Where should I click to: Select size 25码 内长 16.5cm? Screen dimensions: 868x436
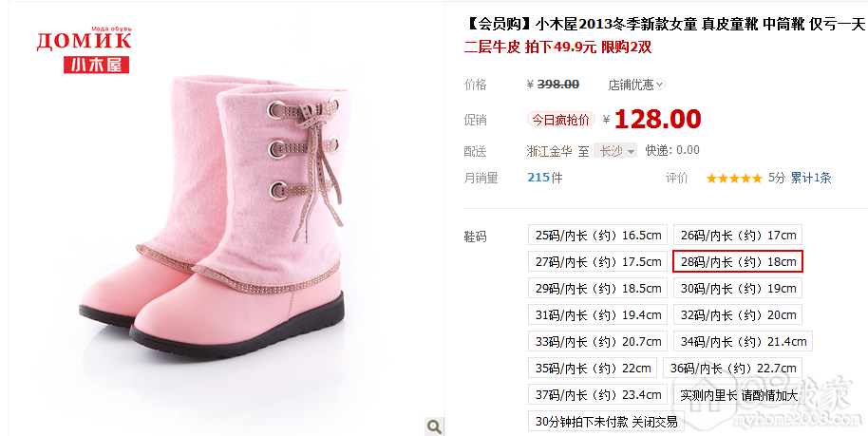598,235
